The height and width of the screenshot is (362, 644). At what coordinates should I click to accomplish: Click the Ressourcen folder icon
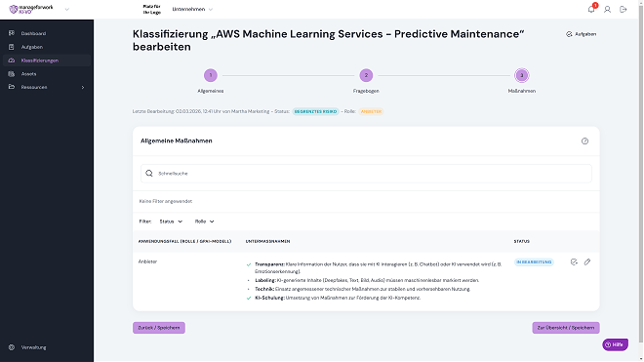coord(12,87)
